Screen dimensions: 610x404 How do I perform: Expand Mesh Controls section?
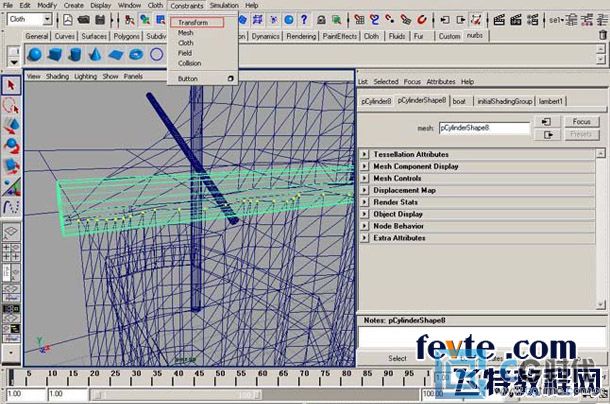pyautogui.click(x=365, y=178)
